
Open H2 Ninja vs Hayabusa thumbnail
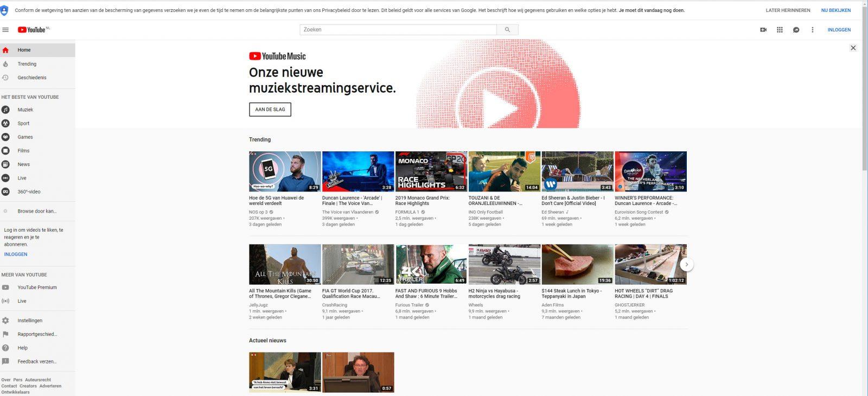click(505, 264)
